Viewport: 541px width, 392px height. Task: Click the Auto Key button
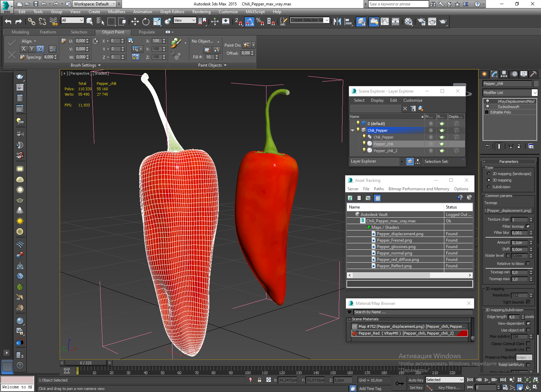coord(416,380)
